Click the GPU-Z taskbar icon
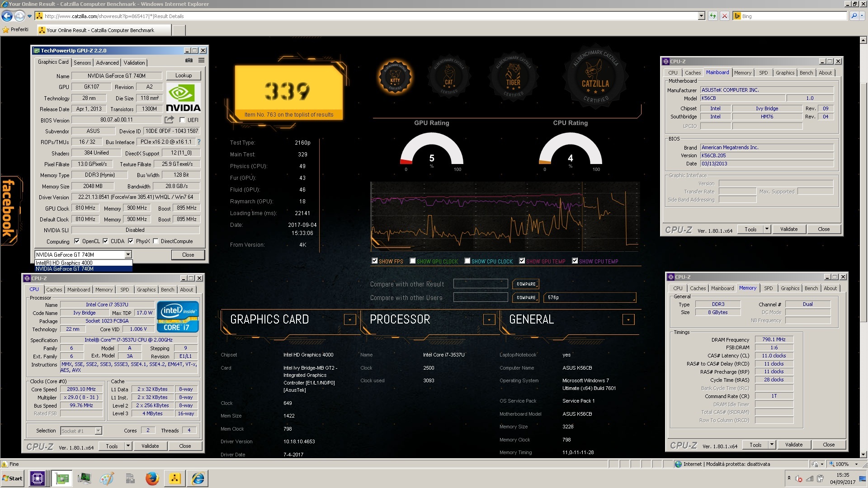Screen dimensions: 868x488 [62, 478]
